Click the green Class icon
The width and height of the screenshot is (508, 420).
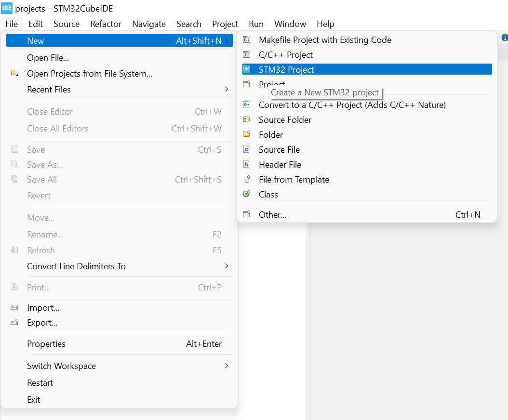[247, 194]
